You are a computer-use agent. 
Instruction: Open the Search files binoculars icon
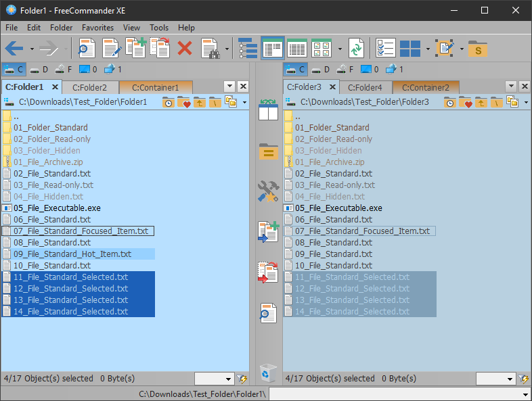tap(210, 48)
